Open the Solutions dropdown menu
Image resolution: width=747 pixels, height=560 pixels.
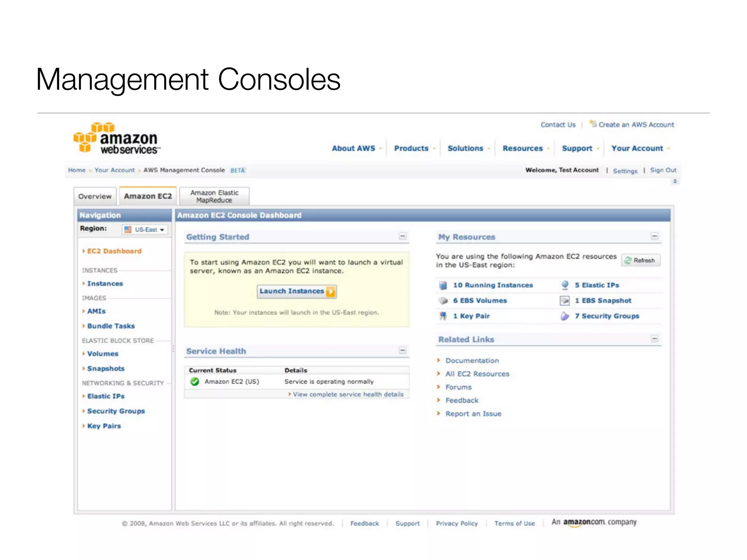(x=469, y=148)
